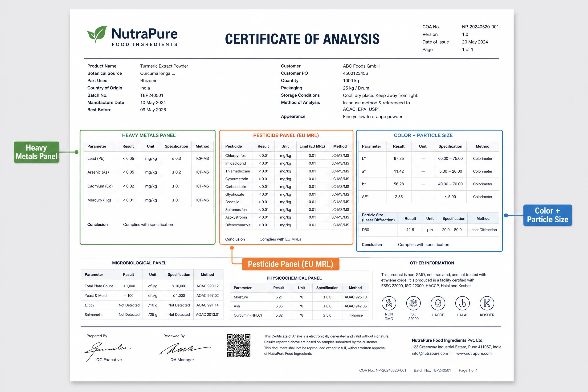Click the Mercury (Hg) result < 0.01
Image resolution: width=588 pixels, height=392 pixels.
click(x=128, y=200)
